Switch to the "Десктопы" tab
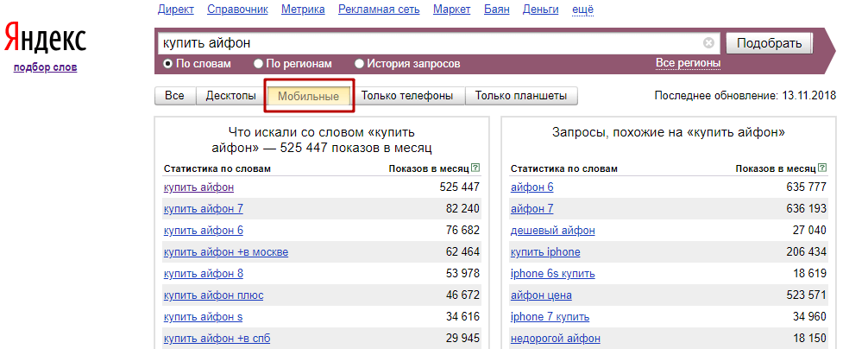The image size is (868, 349). (230, 96)
